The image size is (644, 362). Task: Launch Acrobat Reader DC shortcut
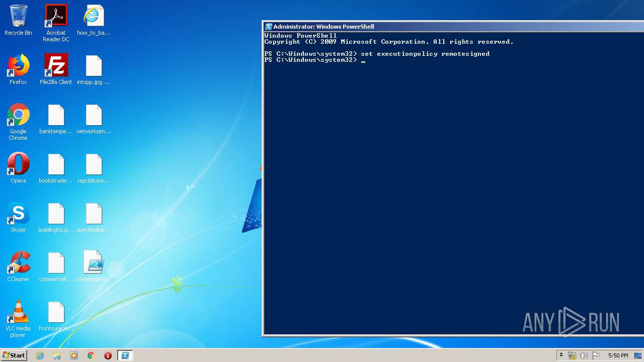[56, 23]
